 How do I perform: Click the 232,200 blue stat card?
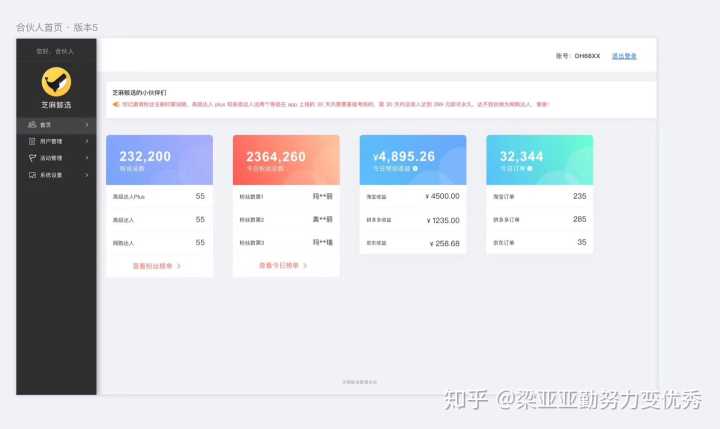(159, 160)
